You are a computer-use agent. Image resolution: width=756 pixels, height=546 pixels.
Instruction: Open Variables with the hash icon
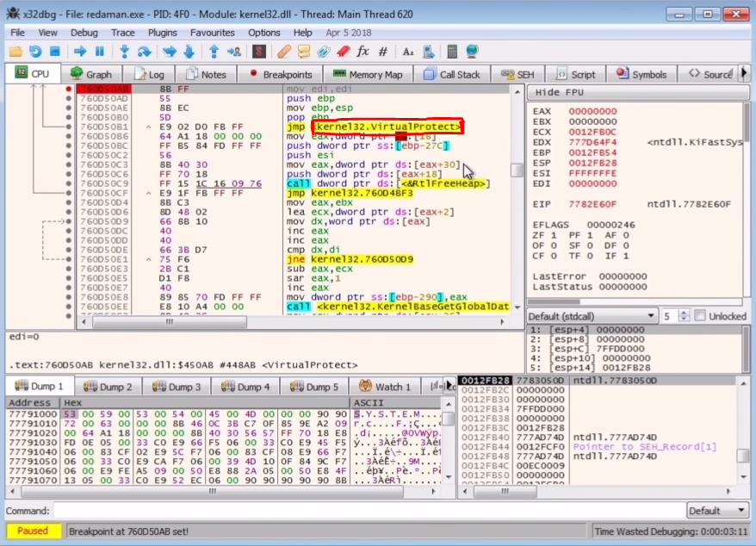(x=383, y=51)
